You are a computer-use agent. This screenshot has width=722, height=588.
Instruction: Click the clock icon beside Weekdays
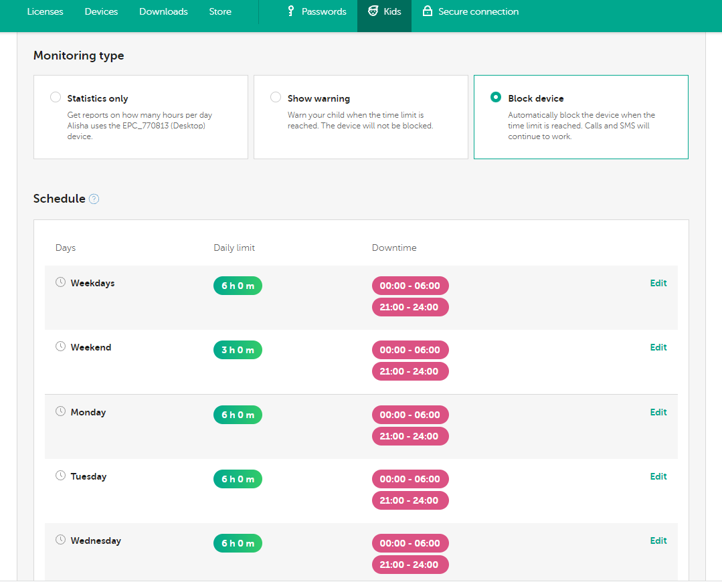[60, 282]
